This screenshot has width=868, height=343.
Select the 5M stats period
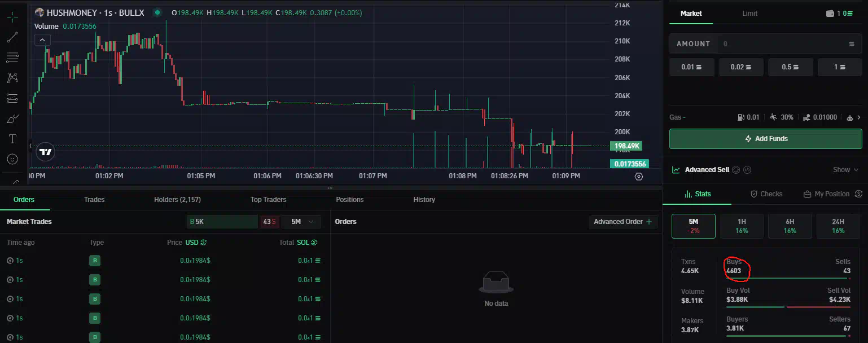point(694,226)
